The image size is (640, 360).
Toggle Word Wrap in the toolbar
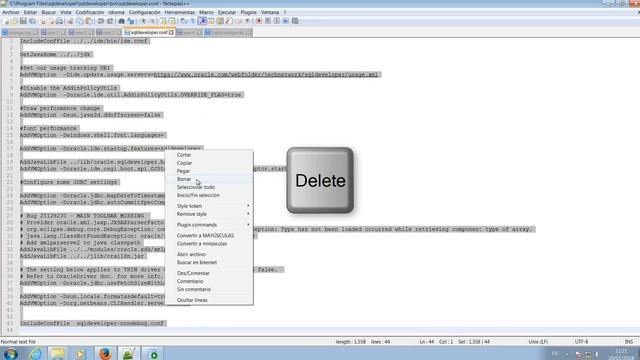184,21
